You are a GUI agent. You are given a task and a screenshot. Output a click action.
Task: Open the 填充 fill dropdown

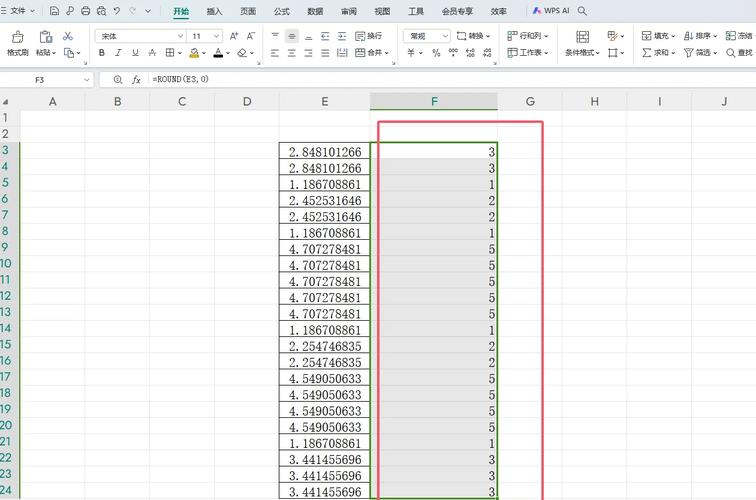click(658, 36)
